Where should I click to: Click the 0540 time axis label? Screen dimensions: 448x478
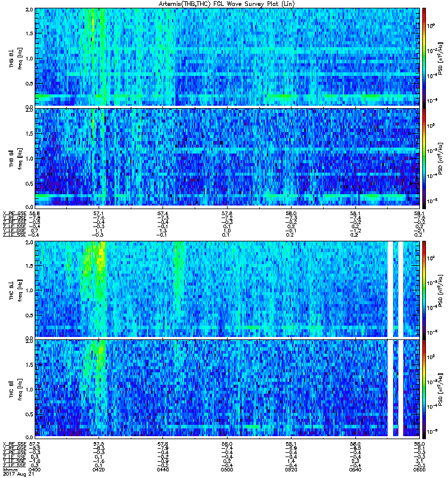(355, 470)
